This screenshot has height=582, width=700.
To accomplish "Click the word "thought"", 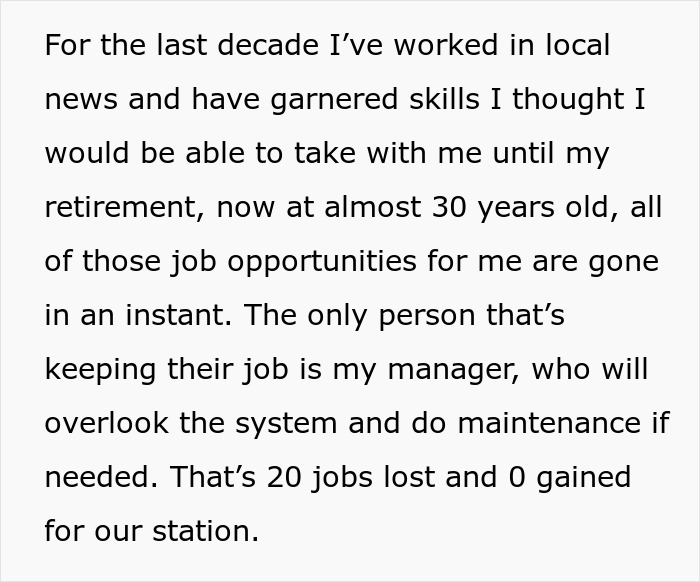I will pos(569,100).
